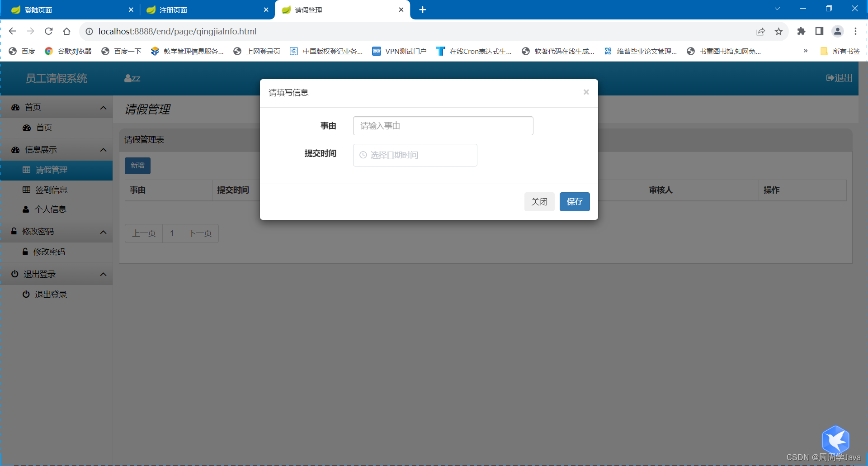Click inside the 请输入事由 input field

click(x=443, y=126)
